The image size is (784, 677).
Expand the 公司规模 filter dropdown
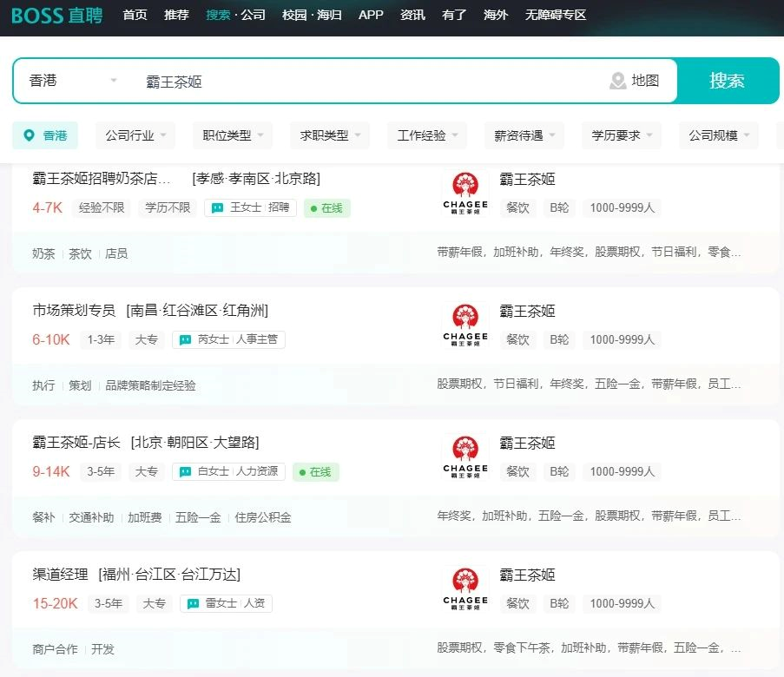pyautogui.click(x=719, y=135)
